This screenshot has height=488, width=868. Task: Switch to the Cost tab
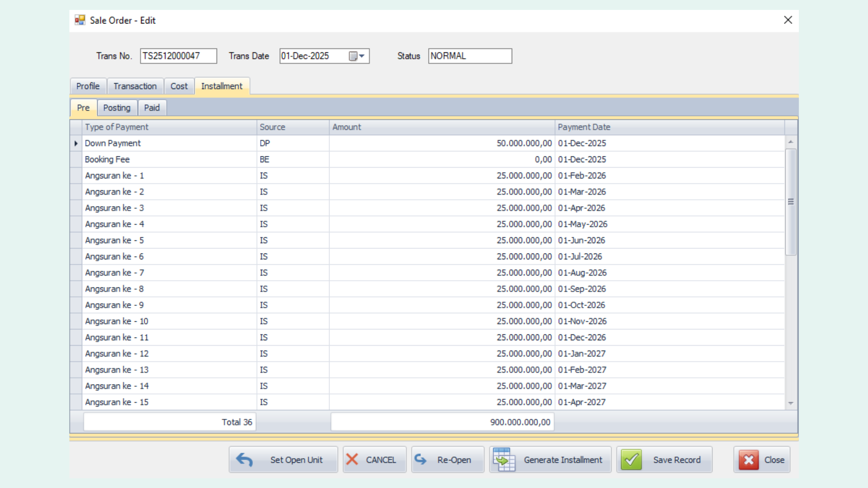coord(179,86)
